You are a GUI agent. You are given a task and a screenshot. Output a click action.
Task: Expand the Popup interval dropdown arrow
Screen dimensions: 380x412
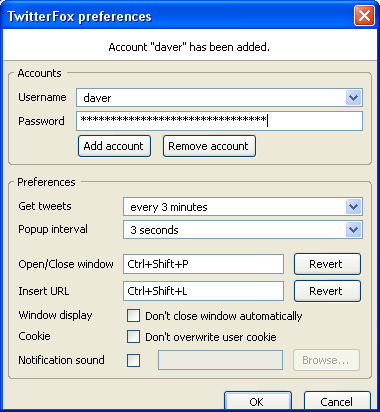click(353, 230)
